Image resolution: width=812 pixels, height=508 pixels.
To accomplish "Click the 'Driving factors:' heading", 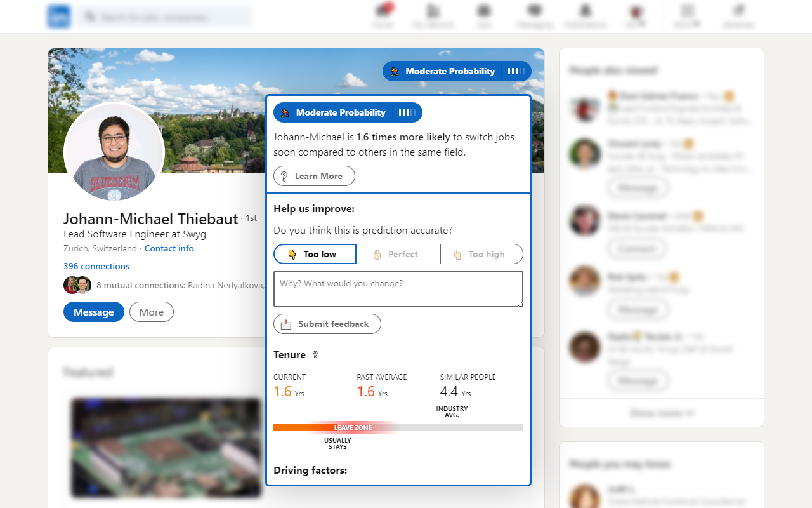I will tap(310, 471).
